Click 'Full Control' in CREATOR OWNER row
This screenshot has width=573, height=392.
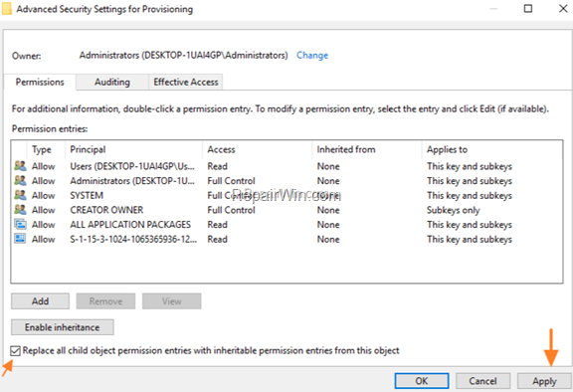[232, 210]
